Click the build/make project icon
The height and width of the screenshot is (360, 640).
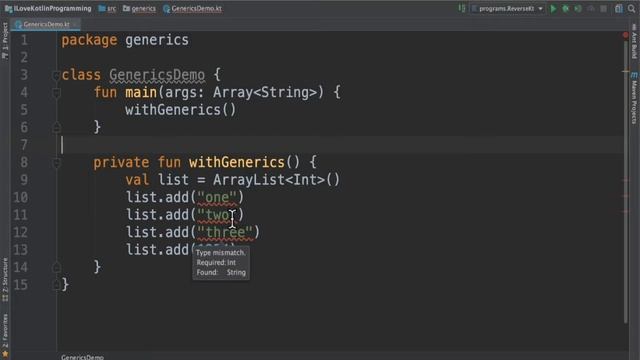coord(462,8)
